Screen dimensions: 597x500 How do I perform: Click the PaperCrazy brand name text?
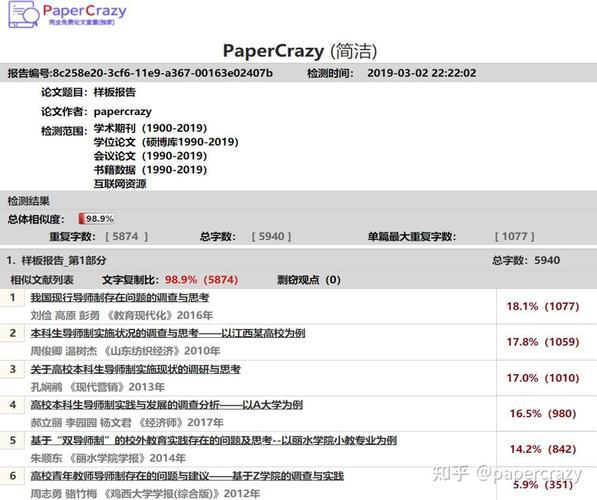click(85, 11)
